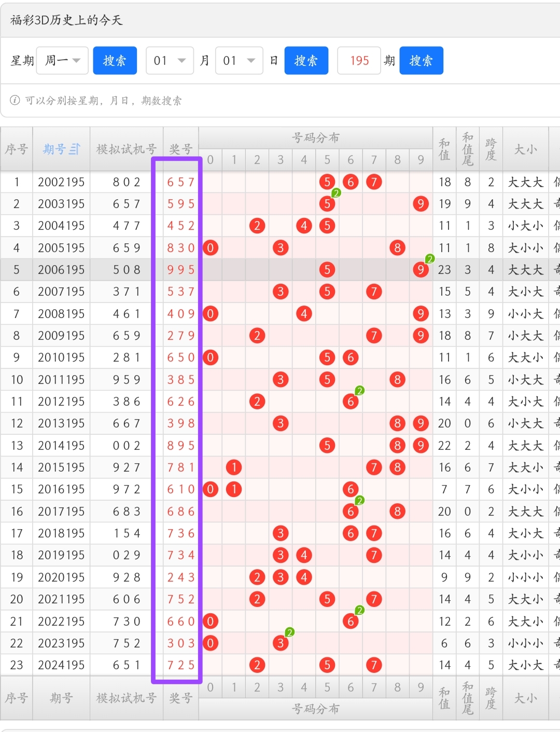
Task: Click red ball 9 in row 2003195
Action: pos(421,204)
